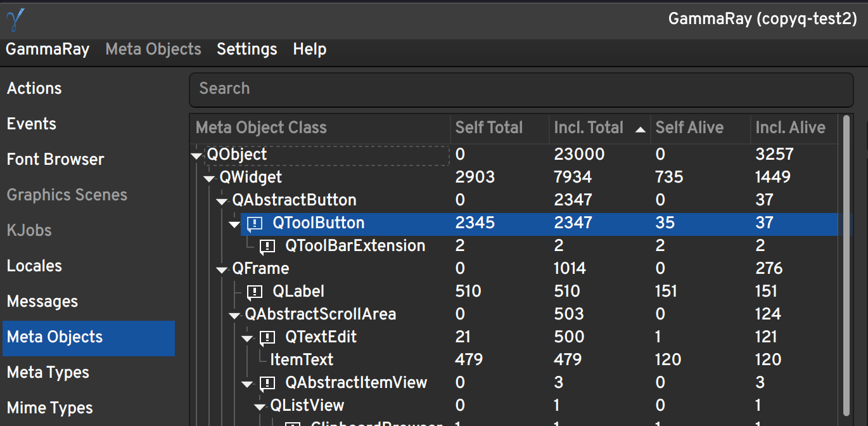Screen dimensions: 868x426
Task: Click QObject's Incl. Total value 23000
Action: (x=579, y=155)
